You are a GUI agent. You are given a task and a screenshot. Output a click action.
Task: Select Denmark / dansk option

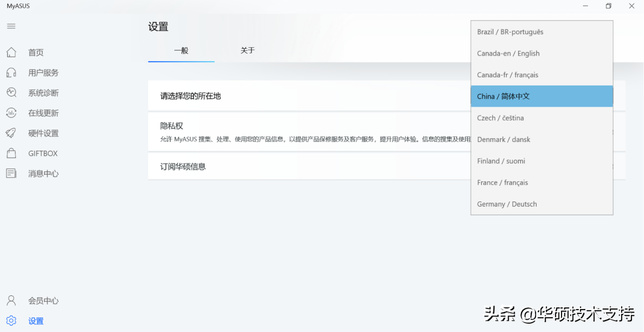tap(542, 139)
